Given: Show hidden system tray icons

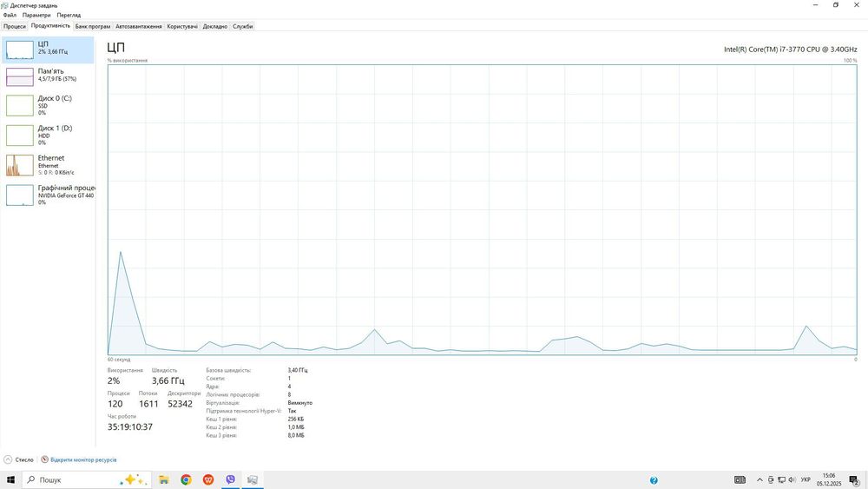Looking at the screenshot, I should 759,479.
